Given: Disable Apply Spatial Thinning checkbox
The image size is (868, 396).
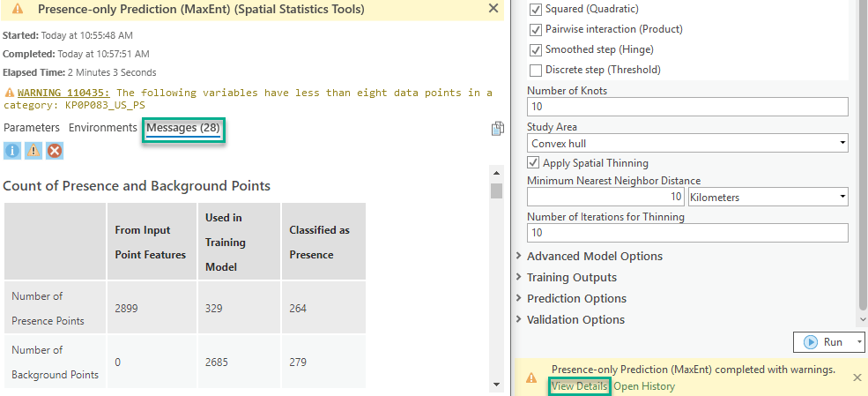Looking at the screenshot, I should (x=533, y=163).
